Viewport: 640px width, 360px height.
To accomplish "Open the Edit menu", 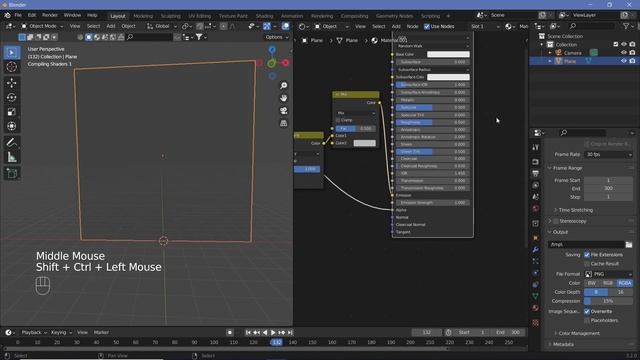I will pyautogui.click(x=32, y=15).
